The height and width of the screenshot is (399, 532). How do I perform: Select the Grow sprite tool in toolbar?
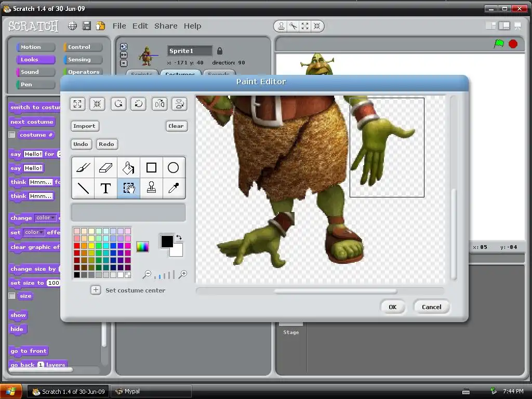coord(305,26)
